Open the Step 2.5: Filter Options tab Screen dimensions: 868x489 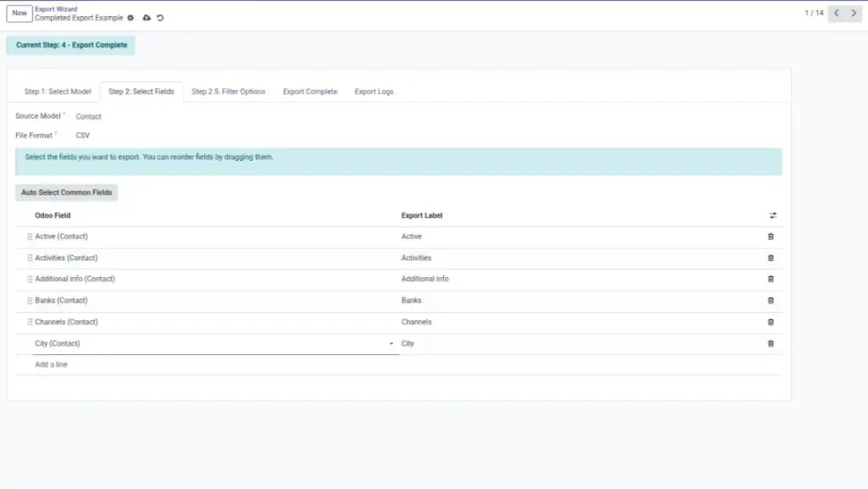(x=228, y=92)
